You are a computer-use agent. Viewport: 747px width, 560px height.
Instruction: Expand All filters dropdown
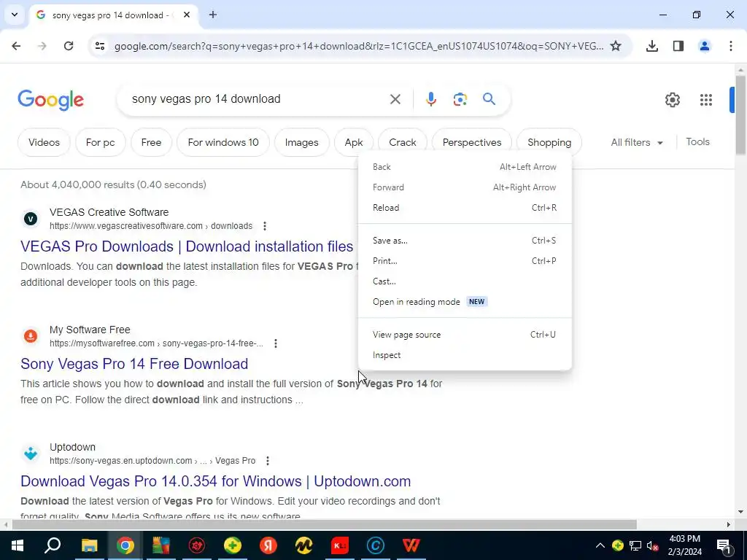click(x=636, y=142)
